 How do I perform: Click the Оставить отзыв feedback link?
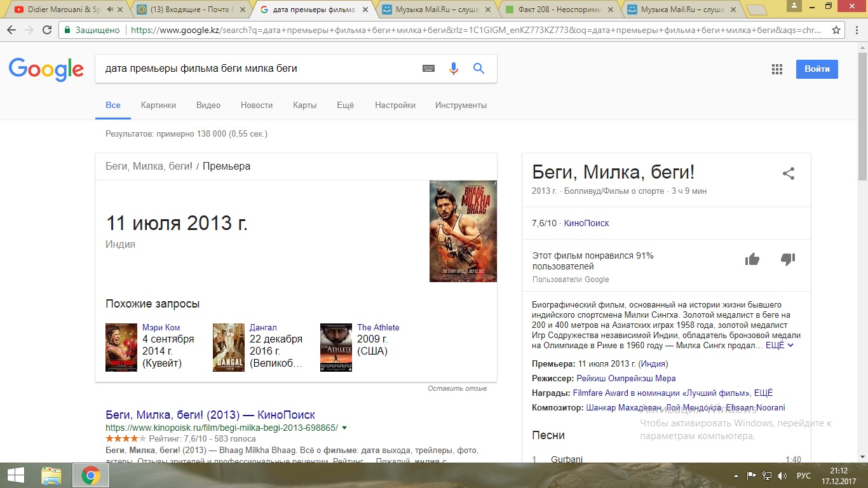[458, 388]
